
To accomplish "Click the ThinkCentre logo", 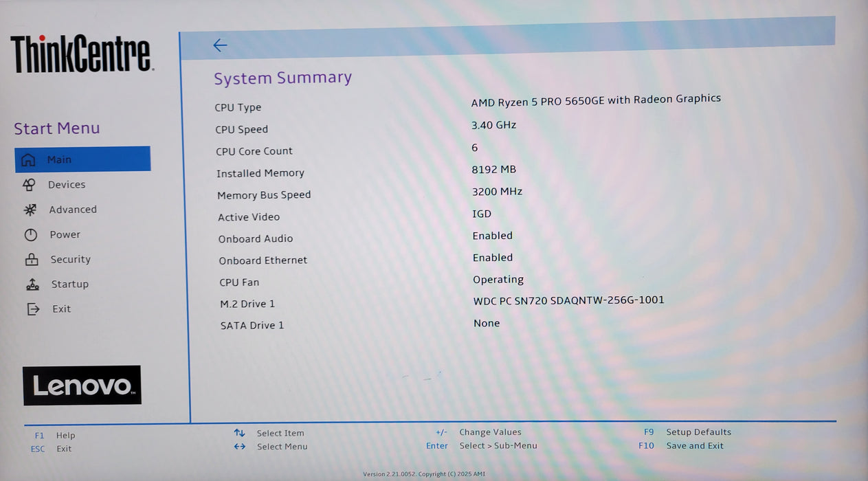I will pyautogui.click(x=82, y=54).
